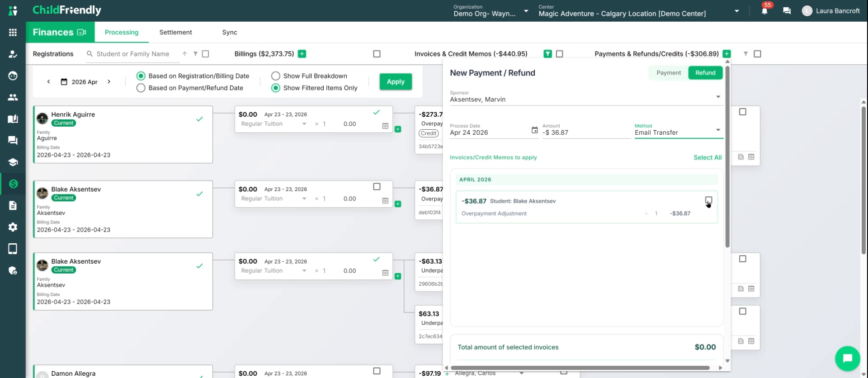Screen dimensions: 868x378
Task: Select Show Full Breakdown radio
Action: point(275,76)
